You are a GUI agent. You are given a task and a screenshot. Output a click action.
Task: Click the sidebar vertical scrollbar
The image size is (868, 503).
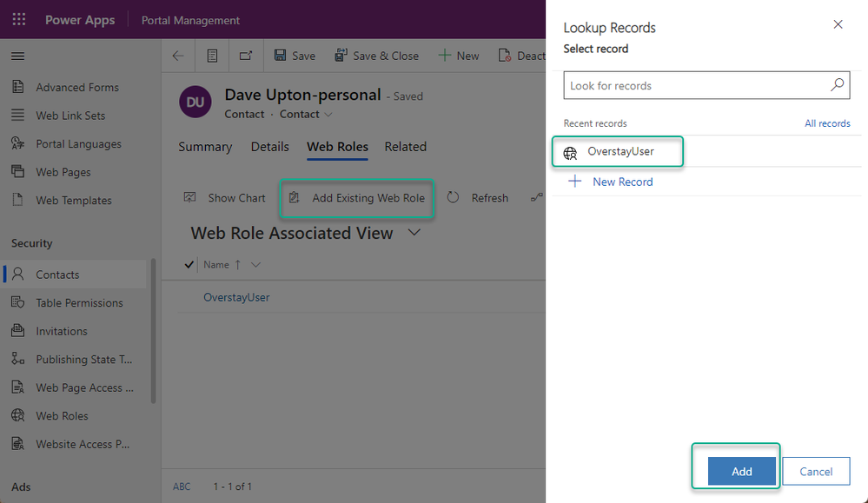pyautogui.click(x=153, y=331)
